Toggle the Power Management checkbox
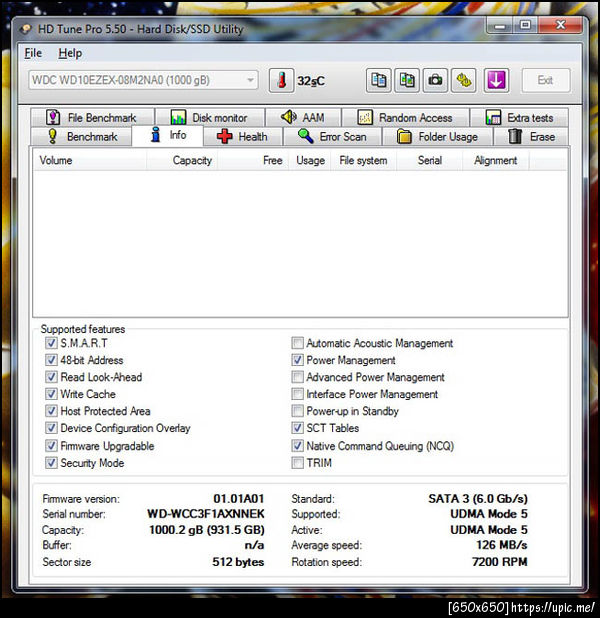 (x=297, y=360)
